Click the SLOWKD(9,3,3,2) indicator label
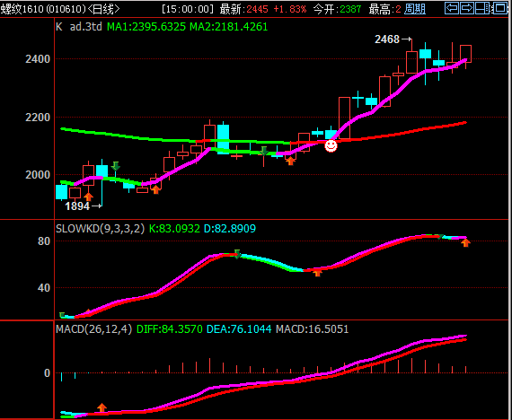 click(x=100, y=229)
